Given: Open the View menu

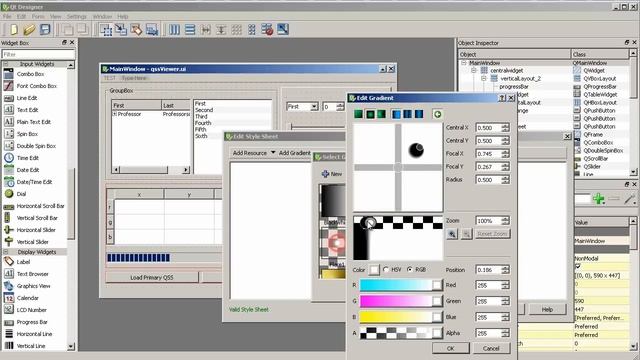Looking at the screenshot, I should (x=56, y=16).
